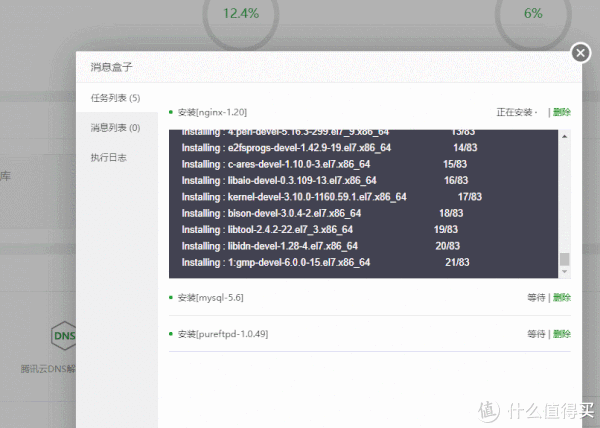Click the libtool-2.4.2 installing log line

[x=320, y=229]
